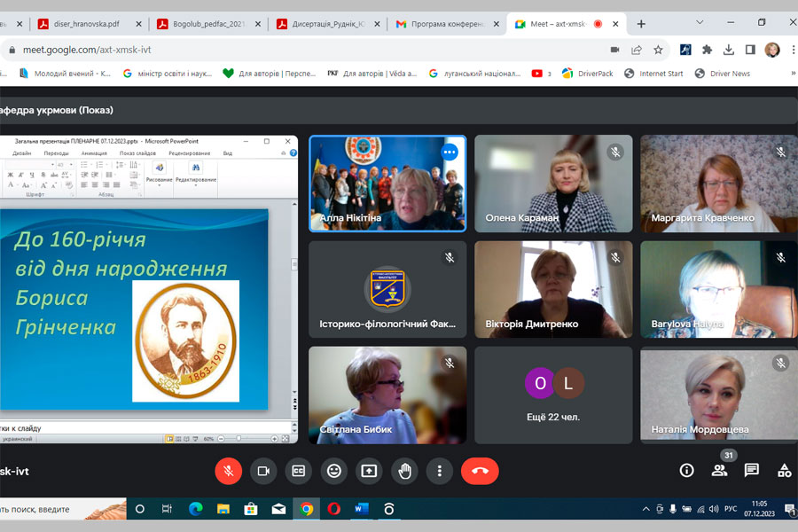This screenshot has width=798, height=532.
Task: Unmute the microphone in Meet controls
Action: (228, 471)
